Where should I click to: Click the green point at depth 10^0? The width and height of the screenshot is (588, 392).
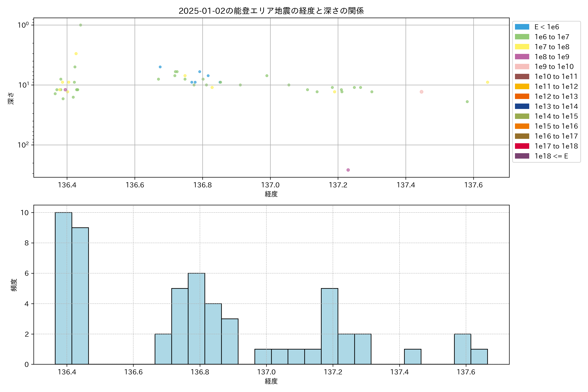(81, 25)
